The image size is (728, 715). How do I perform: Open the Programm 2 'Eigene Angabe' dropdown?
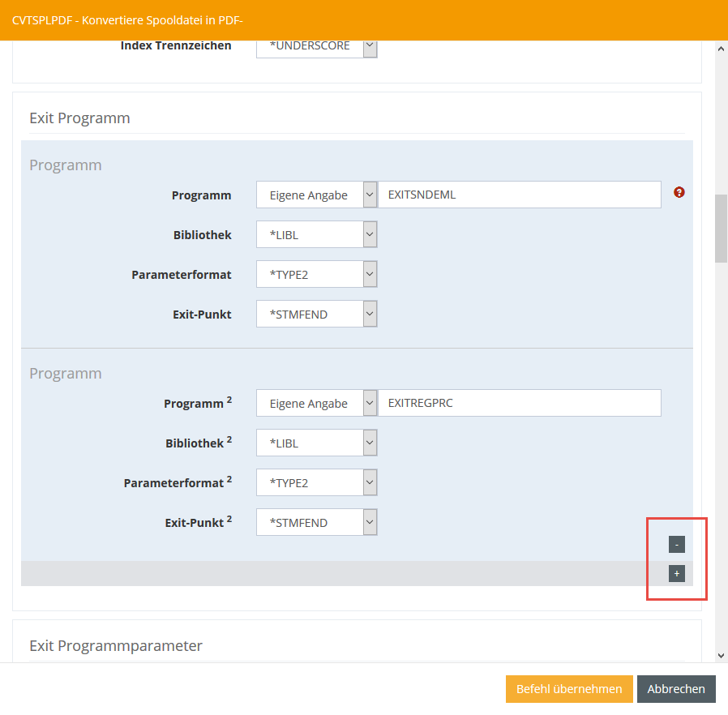coord(317,404)
